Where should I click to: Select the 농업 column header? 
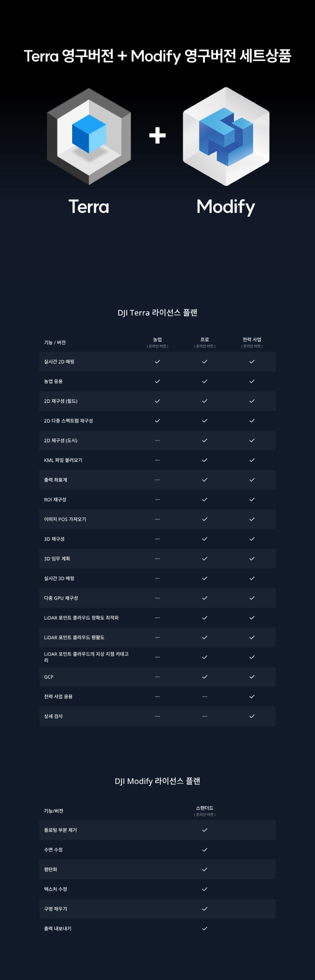[157, 339]
